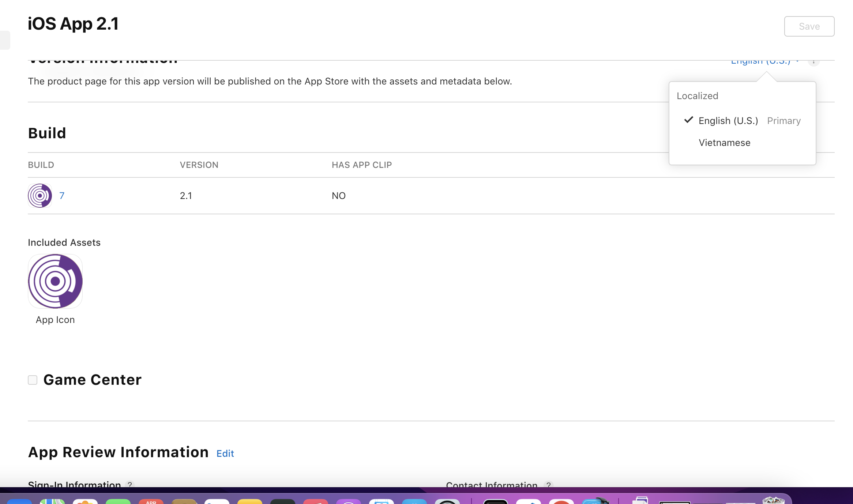
Task: Click the Save button
Action: (809, 26)
